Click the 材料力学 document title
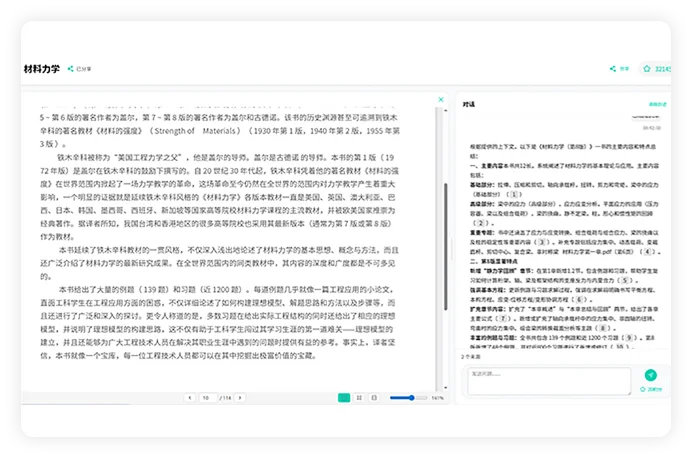The image size is (693, 459). pos(42,69)
